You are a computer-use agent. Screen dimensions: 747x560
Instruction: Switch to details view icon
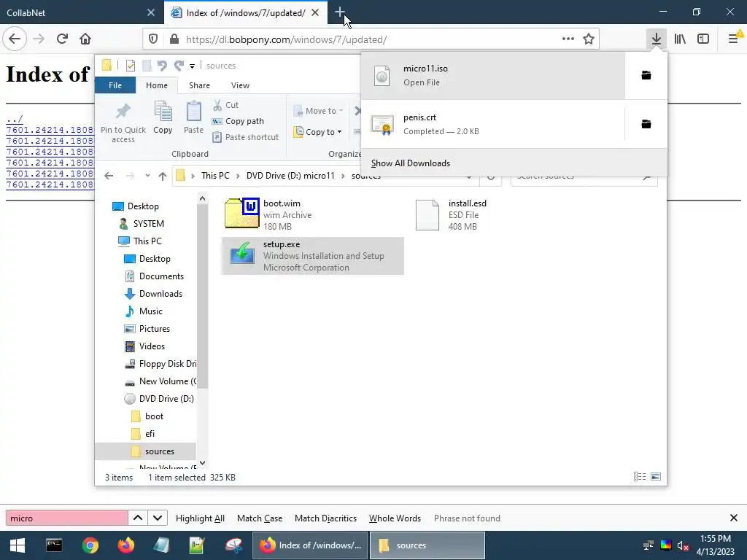(x=640, y=477)
